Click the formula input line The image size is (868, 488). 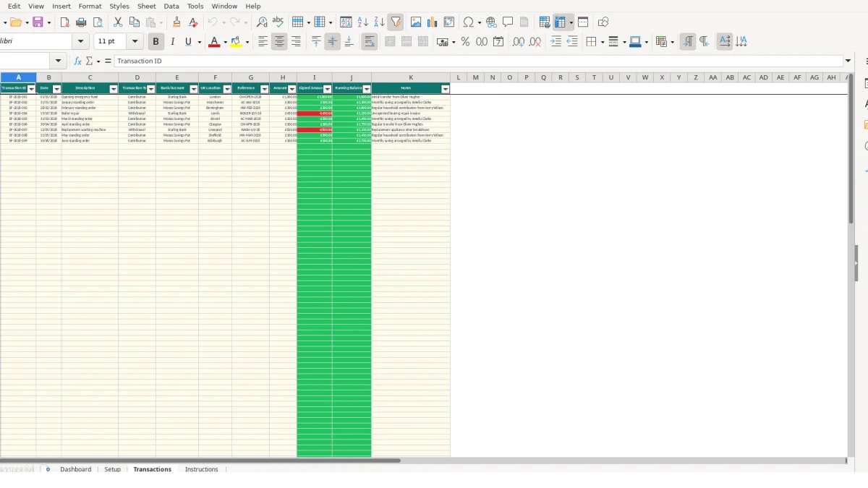point(477,61)
